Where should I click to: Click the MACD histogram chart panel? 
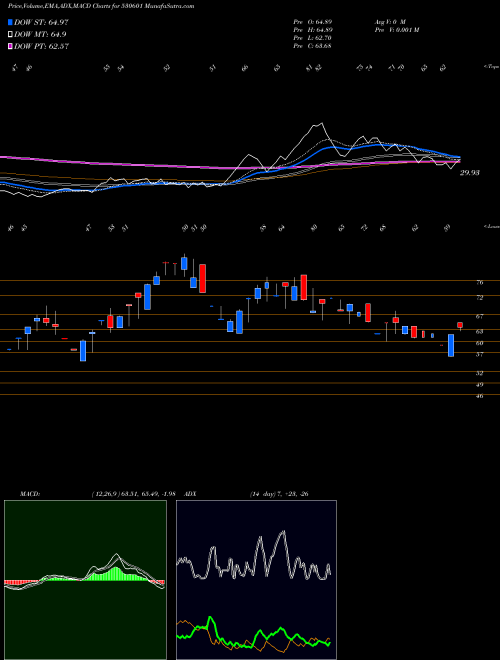[x=85, y=580]
